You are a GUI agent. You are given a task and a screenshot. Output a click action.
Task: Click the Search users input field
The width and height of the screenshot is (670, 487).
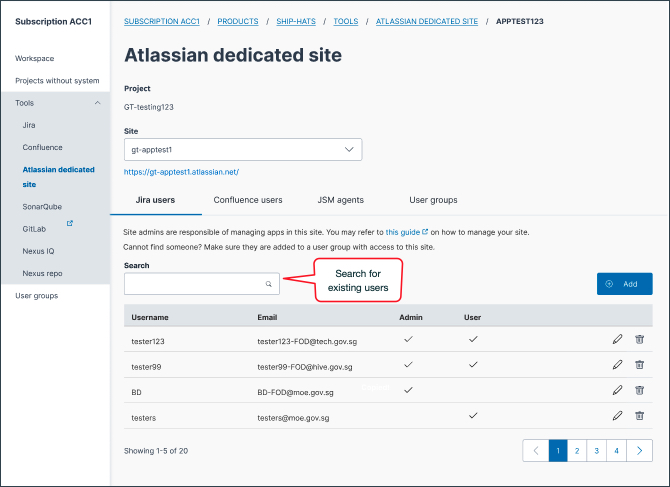click(x=202, y=284)
